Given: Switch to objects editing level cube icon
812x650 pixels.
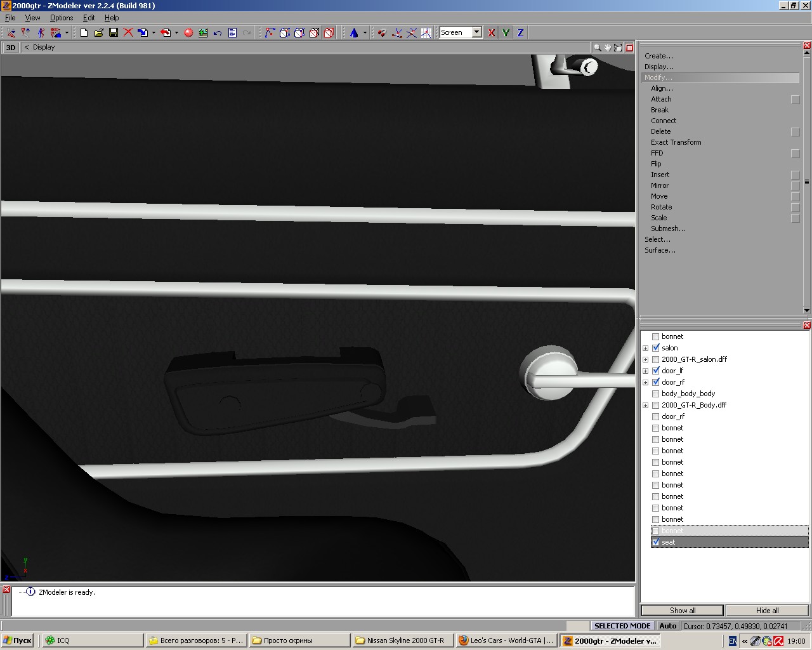Looking at the screenshot, I should click(x=314, y=32).
